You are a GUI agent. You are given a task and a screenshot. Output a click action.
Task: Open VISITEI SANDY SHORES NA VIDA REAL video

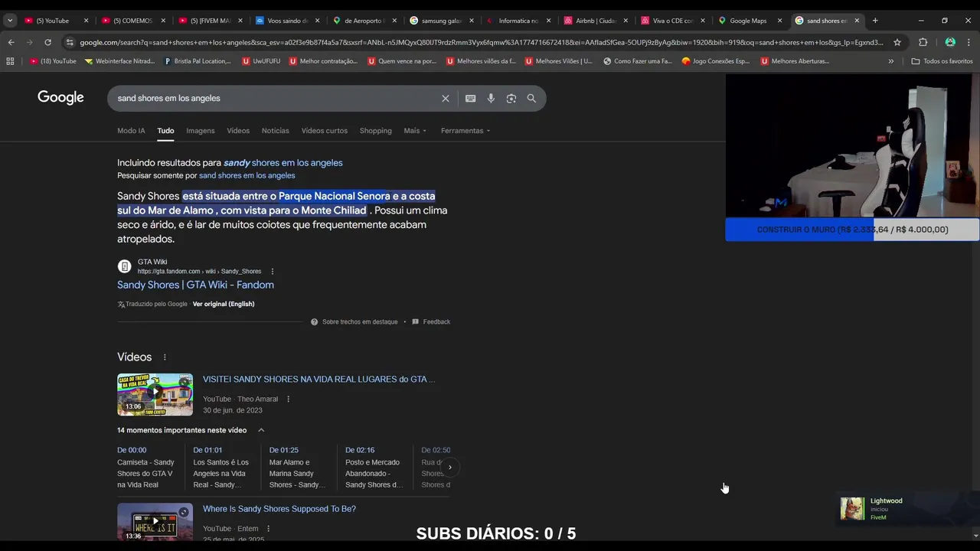tap(318, 380)
